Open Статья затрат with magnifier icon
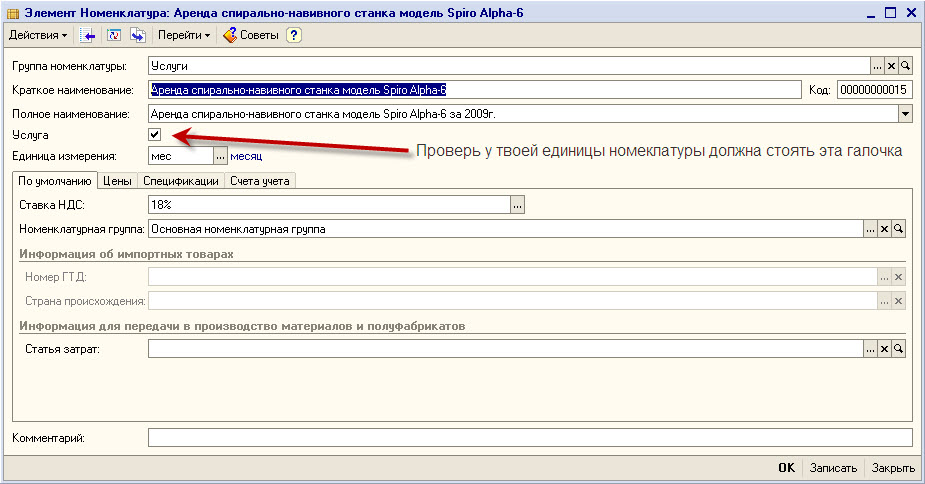925x484 pixels. (898, 349)
